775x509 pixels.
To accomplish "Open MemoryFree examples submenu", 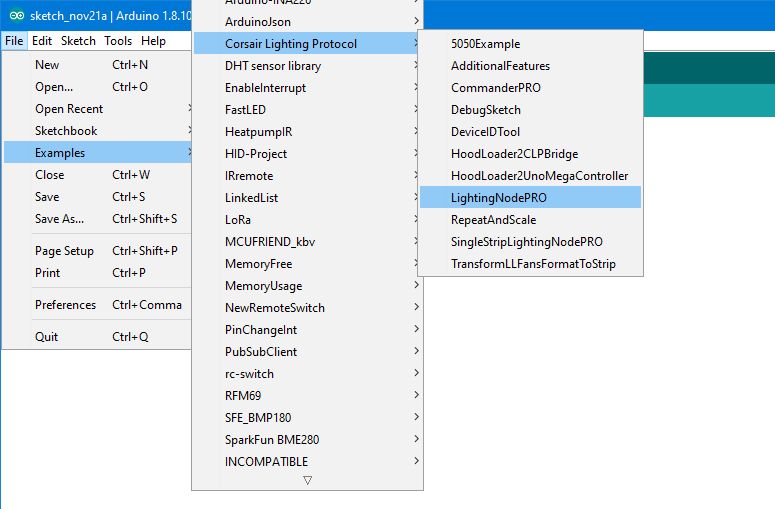I will (307, 264).
